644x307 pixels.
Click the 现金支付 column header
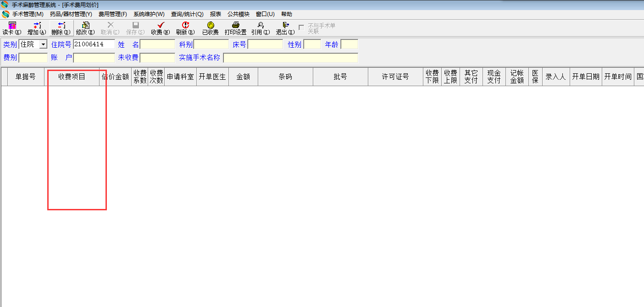[x=494, y=77]
